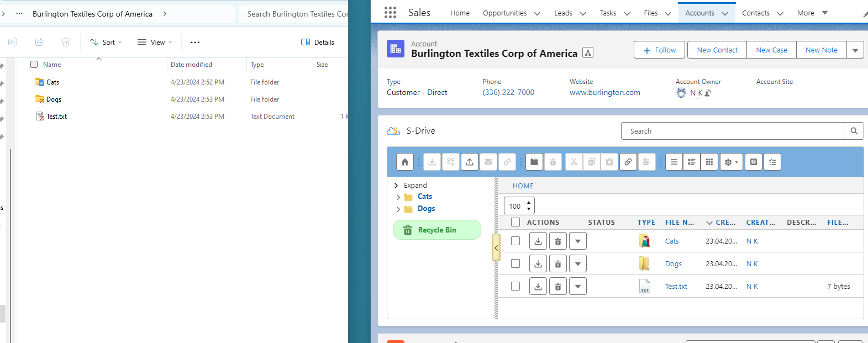868x343 pixels.
Task: Switch to grid view in S-Drive toolbar
Action: (709, 162)
